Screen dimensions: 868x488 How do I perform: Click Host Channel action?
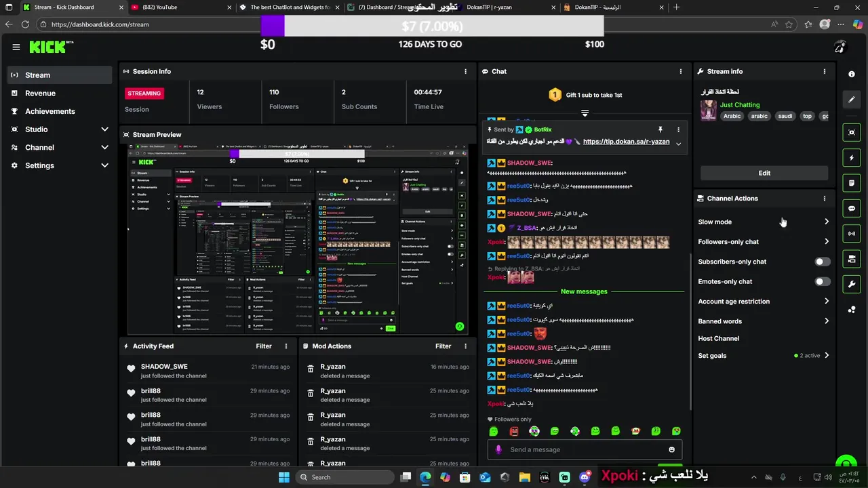click(x=719, y=338)
